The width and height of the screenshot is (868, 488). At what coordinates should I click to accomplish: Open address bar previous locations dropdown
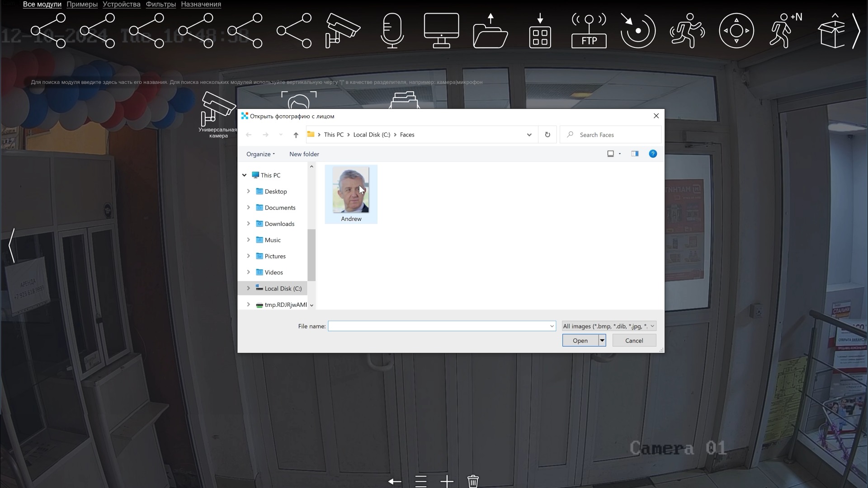pos(529,135)
